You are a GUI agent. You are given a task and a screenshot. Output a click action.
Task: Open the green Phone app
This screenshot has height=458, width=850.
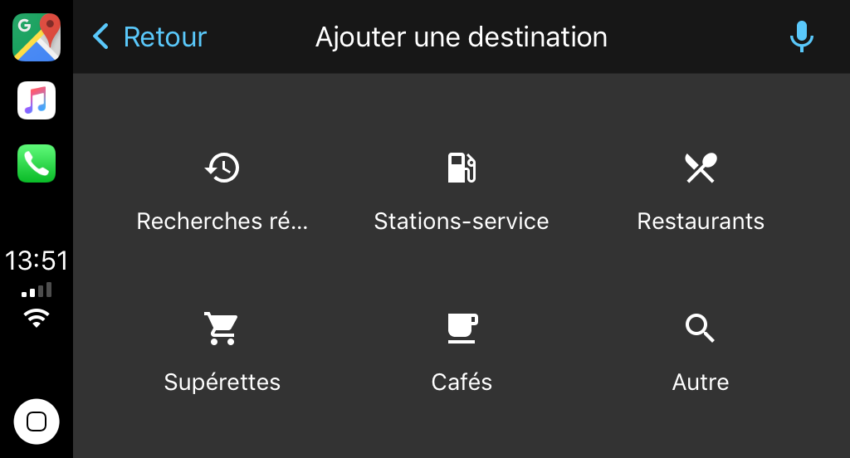(36, 164)
